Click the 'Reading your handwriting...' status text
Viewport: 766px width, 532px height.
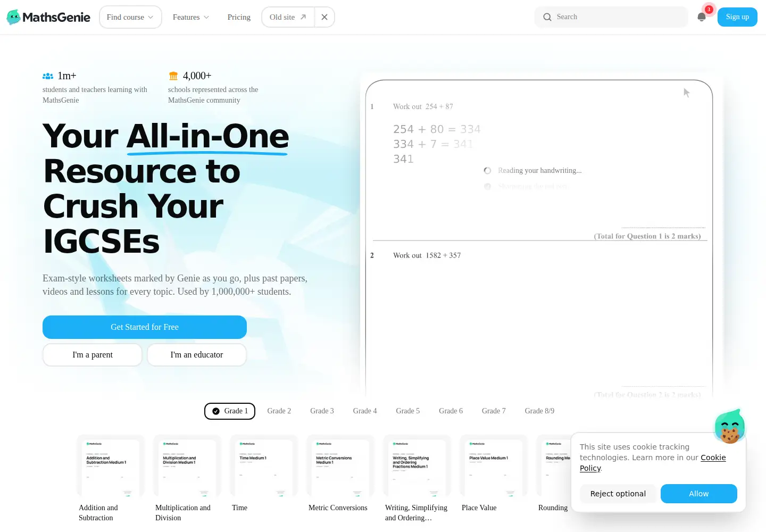click(x=540, y=170)
